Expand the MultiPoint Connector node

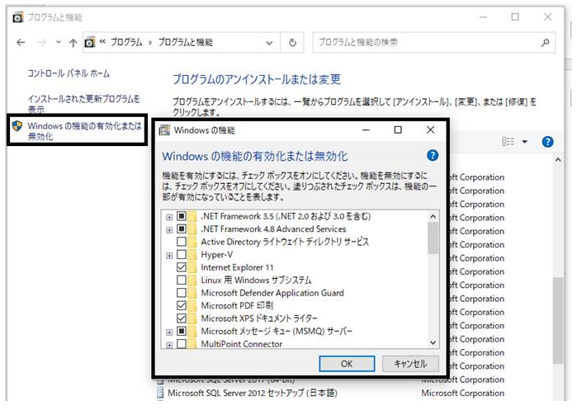[169, 345]
